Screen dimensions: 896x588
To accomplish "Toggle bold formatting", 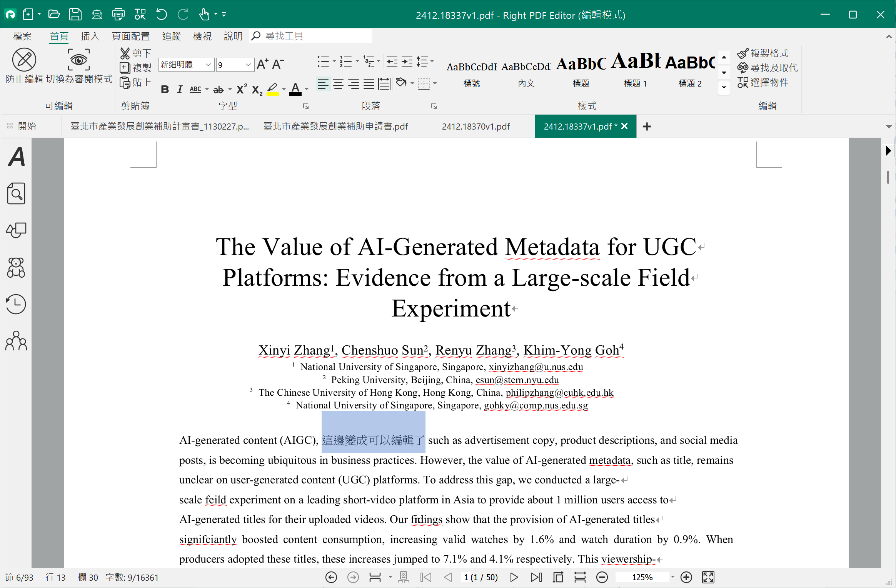I will (165, 90).
